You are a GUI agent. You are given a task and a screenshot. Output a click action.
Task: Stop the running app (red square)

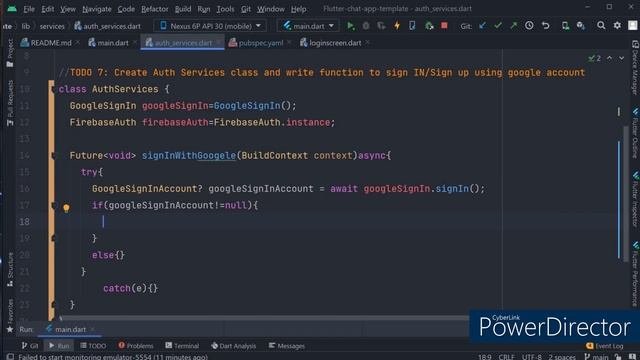[x=444, y=26]
